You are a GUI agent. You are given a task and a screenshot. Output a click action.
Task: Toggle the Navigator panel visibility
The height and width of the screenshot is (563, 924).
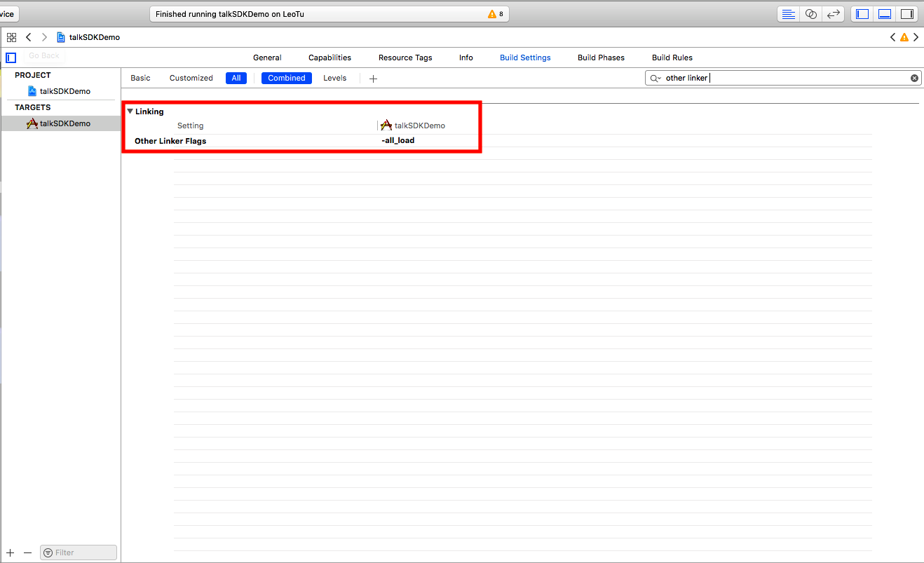[862, 14]
